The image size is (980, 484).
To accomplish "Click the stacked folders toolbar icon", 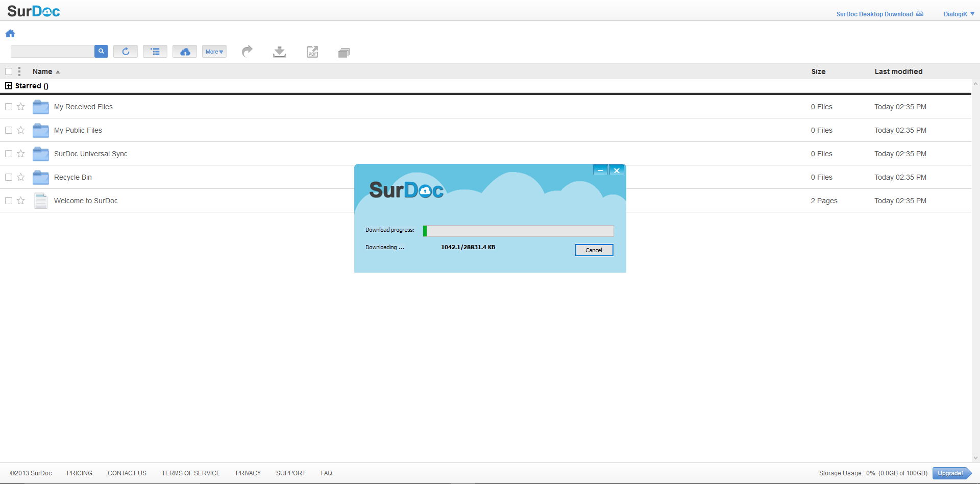I will click(344, 53).
